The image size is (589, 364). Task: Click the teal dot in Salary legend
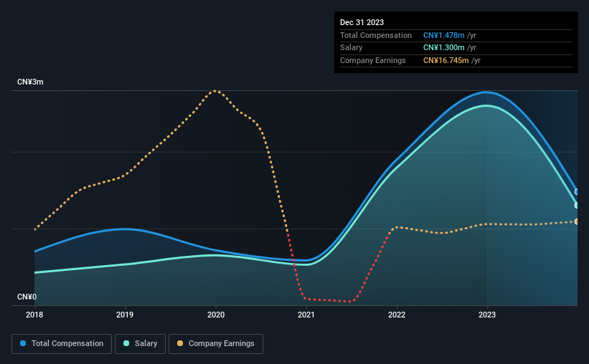point(126,343)
